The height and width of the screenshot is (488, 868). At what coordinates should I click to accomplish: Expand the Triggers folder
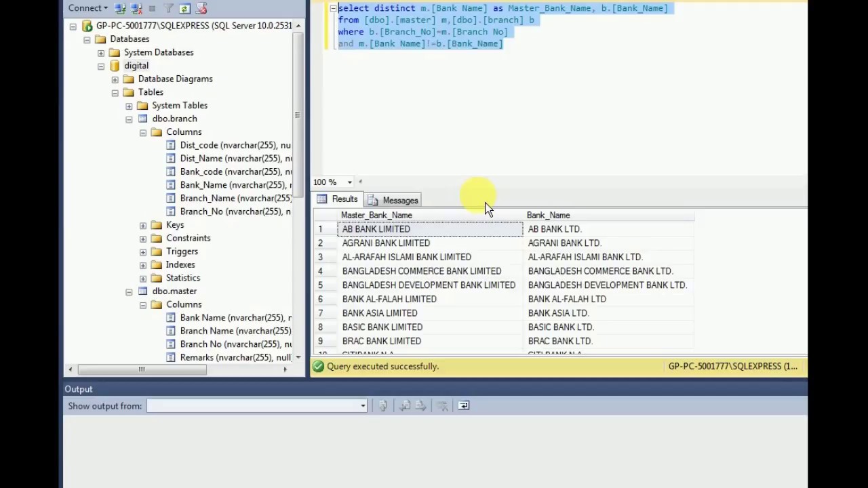[143, 251]
